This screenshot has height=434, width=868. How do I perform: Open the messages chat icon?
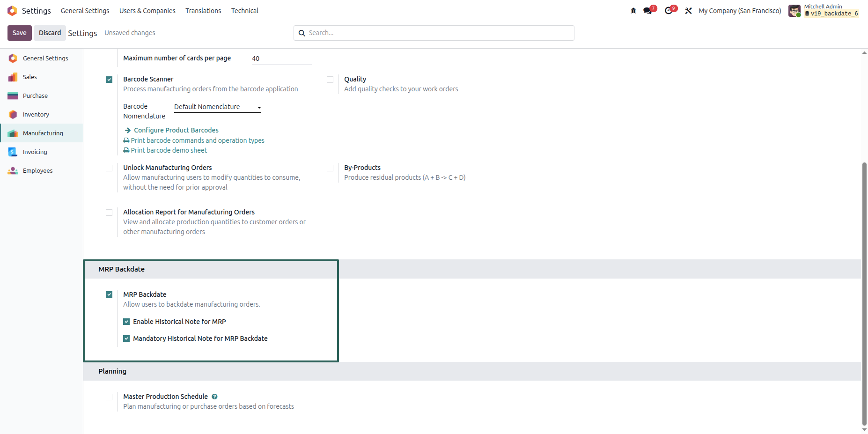point(648,11)
